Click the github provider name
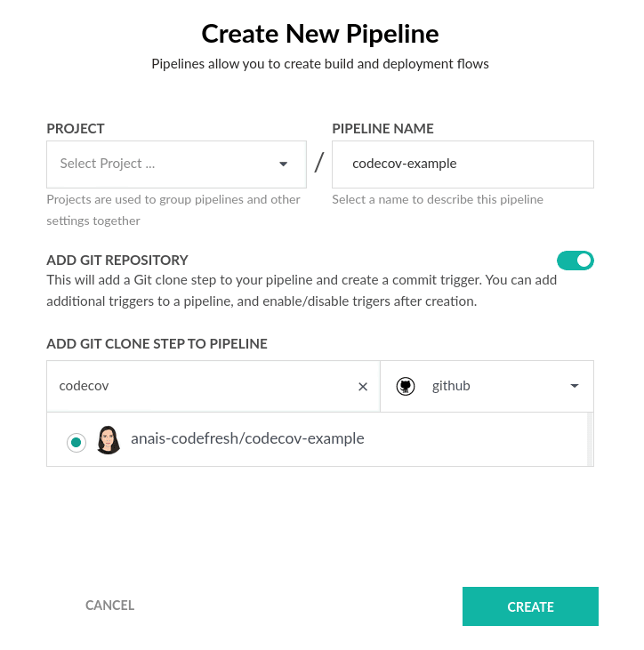The height and width of the screenshot is (650, 644). [x=451, y=386]
